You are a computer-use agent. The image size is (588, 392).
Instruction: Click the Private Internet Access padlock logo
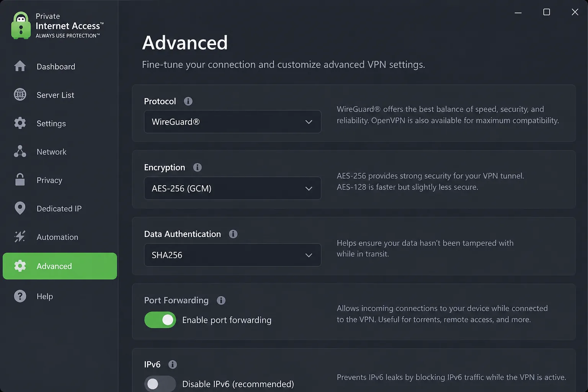tap(21, 25)
